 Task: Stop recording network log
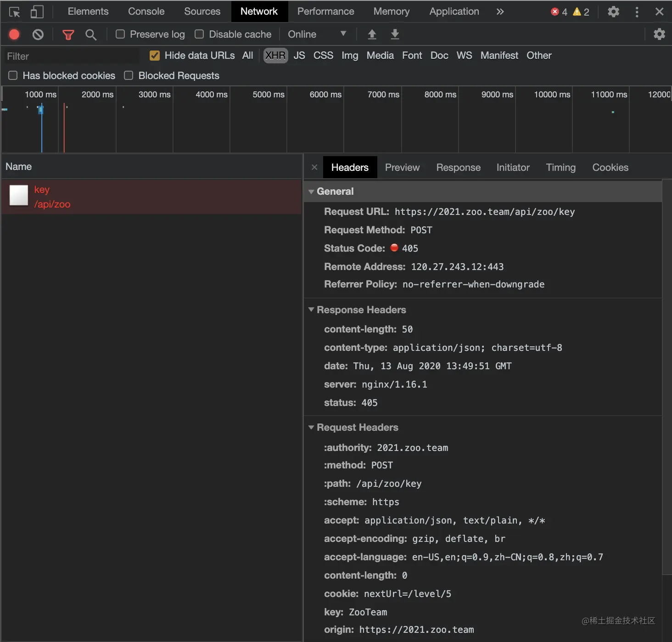point(14,34)
